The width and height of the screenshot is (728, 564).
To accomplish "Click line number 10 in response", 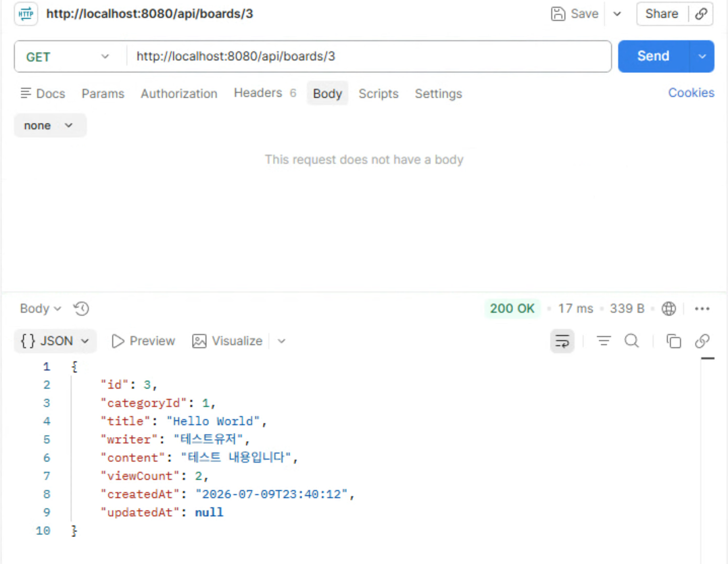I will tap(43, 531).
